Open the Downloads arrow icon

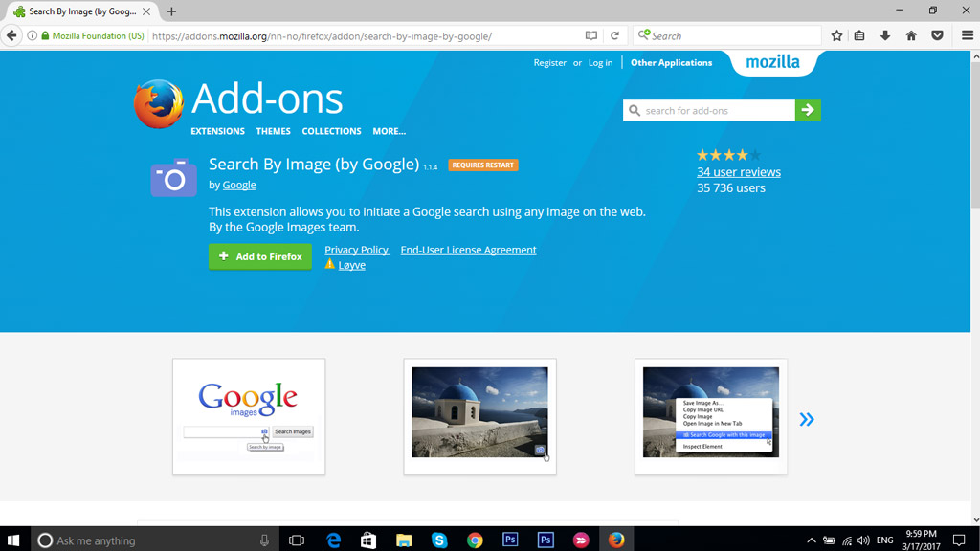[885, 35]
